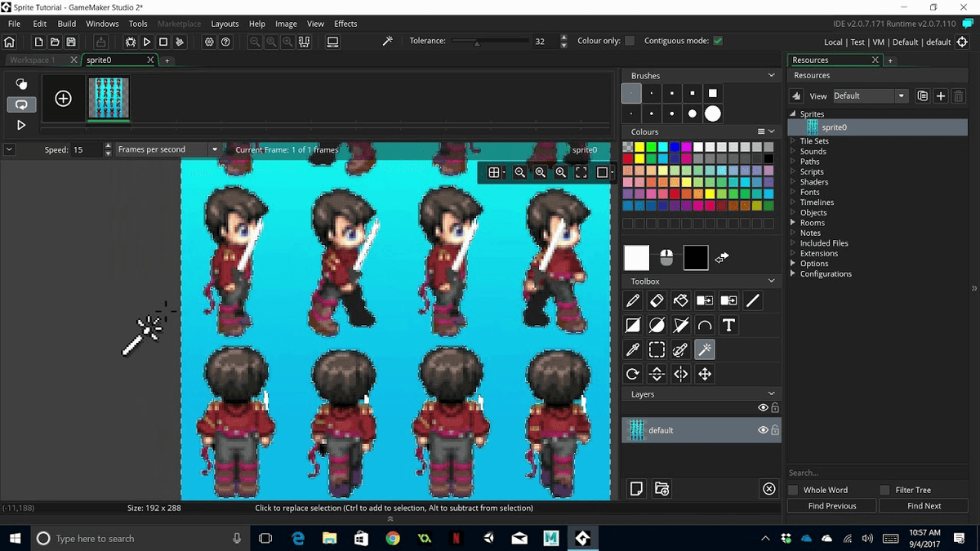980x551 pixels.
Task: Create a new project from main toolbar
Action: tap(38, 42)
